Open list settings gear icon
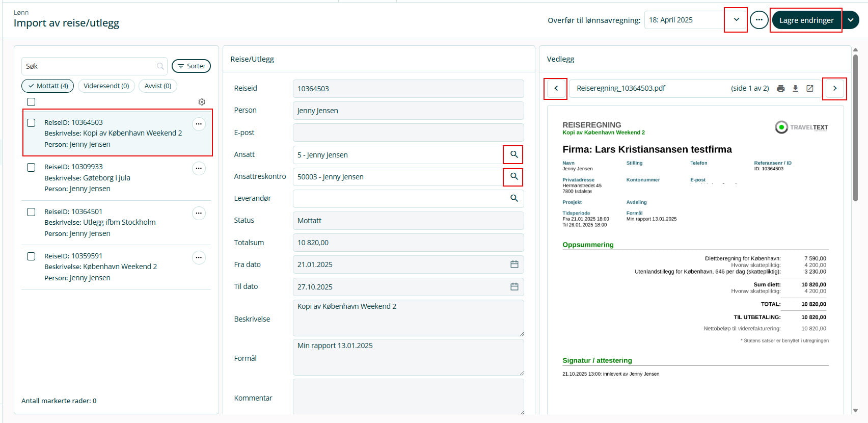The image size is (868, 423). [x=202, y=102]
